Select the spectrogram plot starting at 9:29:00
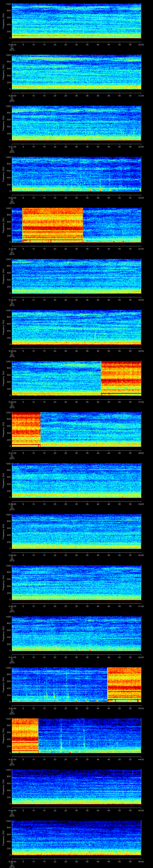Viewport: 153px width, 868px height. [x=76, y=21]
